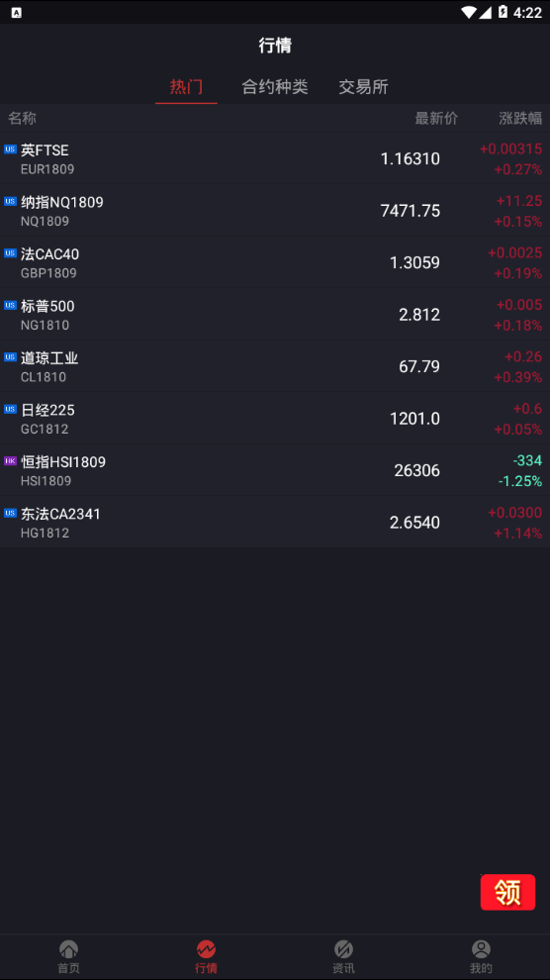The height and width of the screenshot is (980, 550).
Task: Open the 我的 profile icon
Action: 481,950
